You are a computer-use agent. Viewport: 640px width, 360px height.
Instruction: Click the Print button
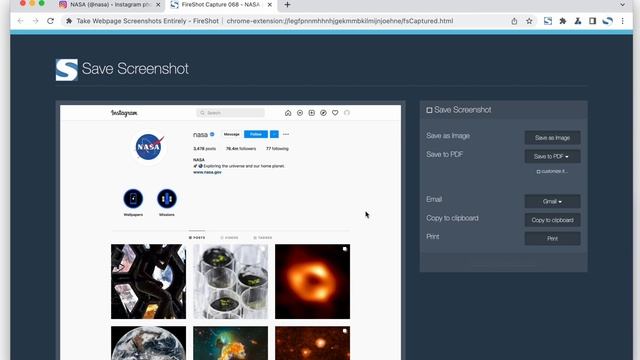pyautogui.click(x=552, y=238)
